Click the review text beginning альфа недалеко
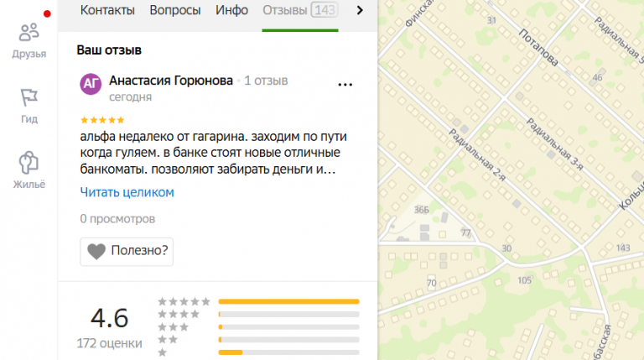This screenshot has width=644, height=360. 213,153
